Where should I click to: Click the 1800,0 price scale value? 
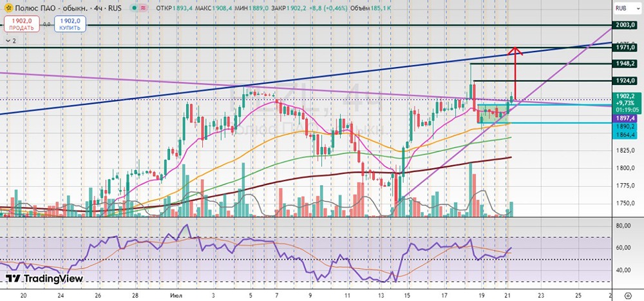coord(625,168)
